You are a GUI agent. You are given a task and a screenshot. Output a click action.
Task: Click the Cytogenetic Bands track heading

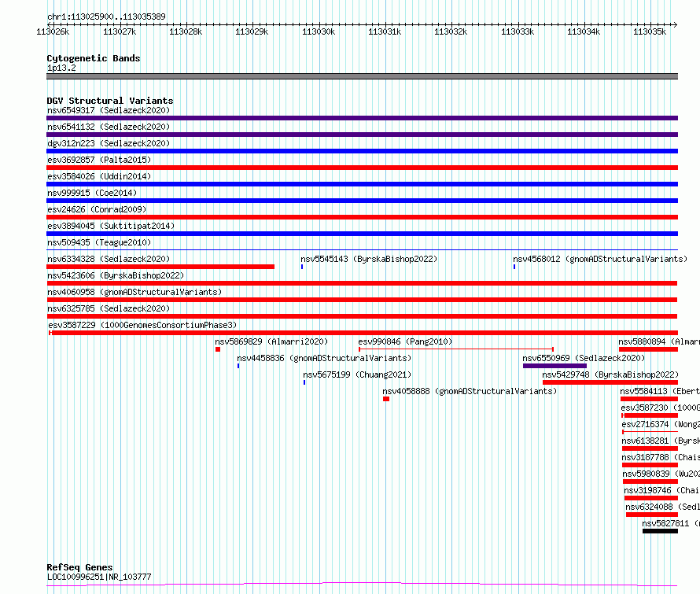(x=94, y=58)
